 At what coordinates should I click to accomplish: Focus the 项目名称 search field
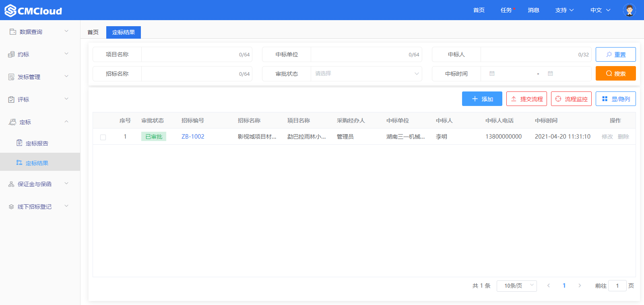point(197,54)
